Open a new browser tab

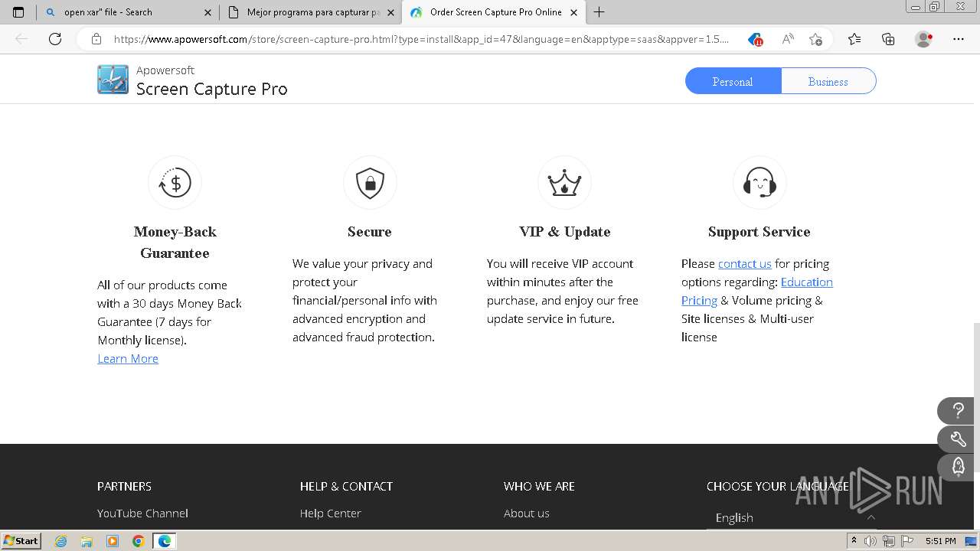click(599, 12)
